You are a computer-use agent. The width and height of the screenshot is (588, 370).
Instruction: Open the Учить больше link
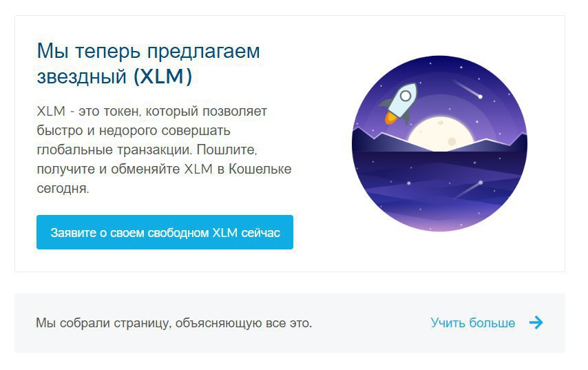(472, 322)
